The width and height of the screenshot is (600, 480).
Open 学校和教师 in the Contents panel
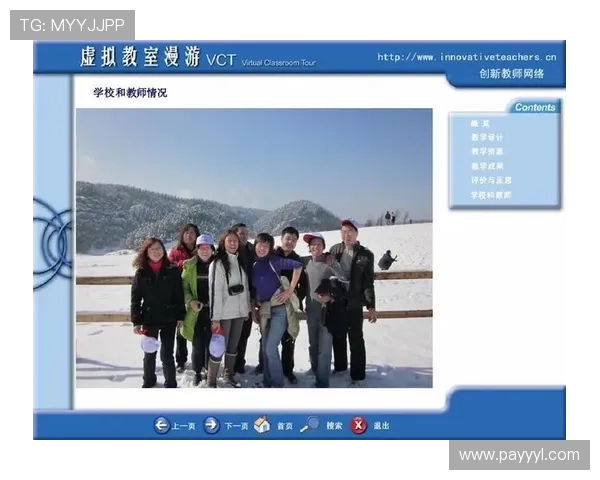(491, 195)
